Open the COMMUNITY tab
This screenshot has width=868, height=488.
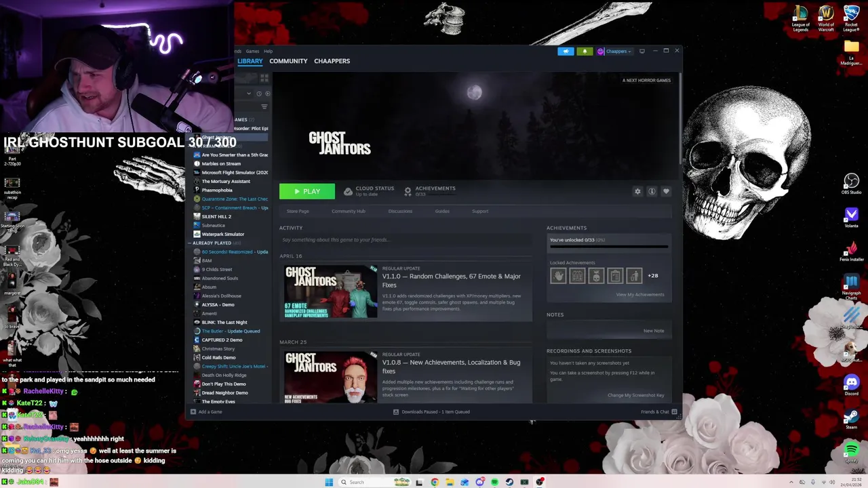(x=288, y=61)
